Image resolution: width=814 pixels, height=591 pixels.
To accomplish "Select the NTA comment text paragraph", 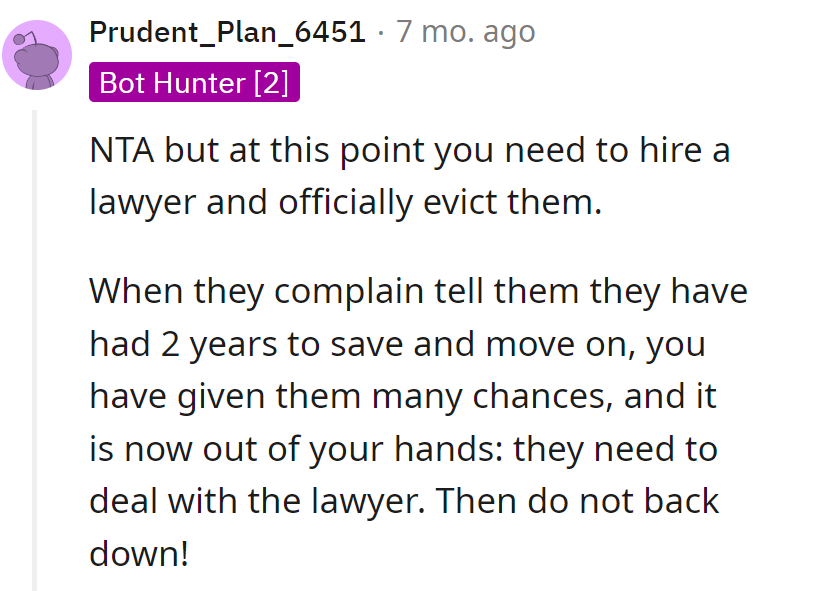I will coord(400,175).
